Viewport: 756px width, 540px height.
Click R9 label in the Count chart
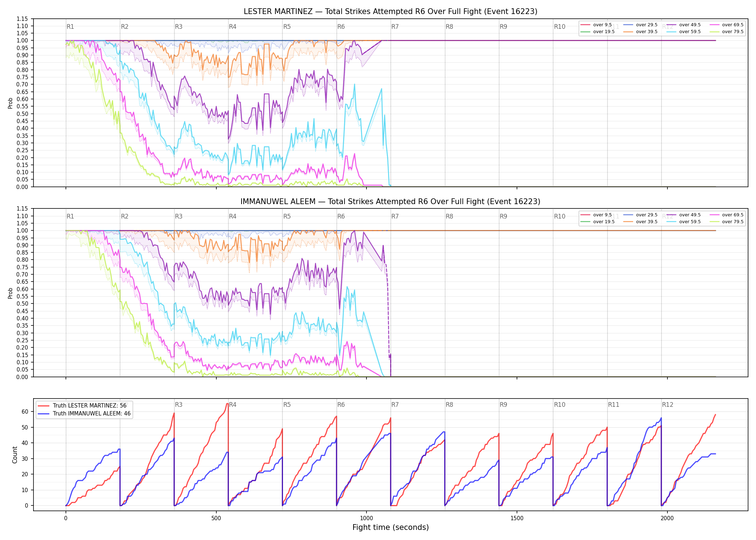[503, 405]
